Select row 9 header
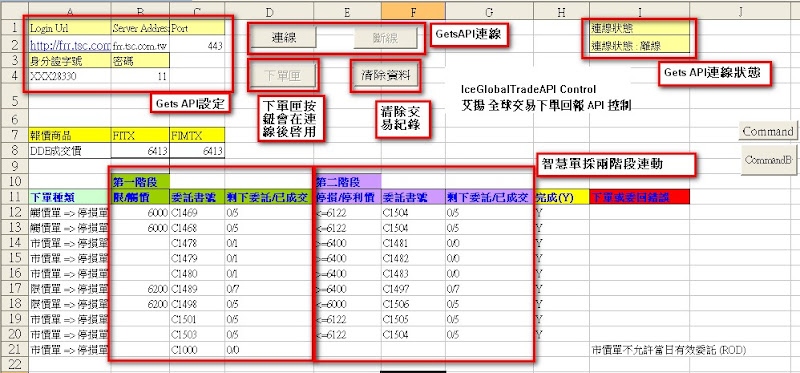Viewport: 800px width, 373px height. tap(14, 166)
